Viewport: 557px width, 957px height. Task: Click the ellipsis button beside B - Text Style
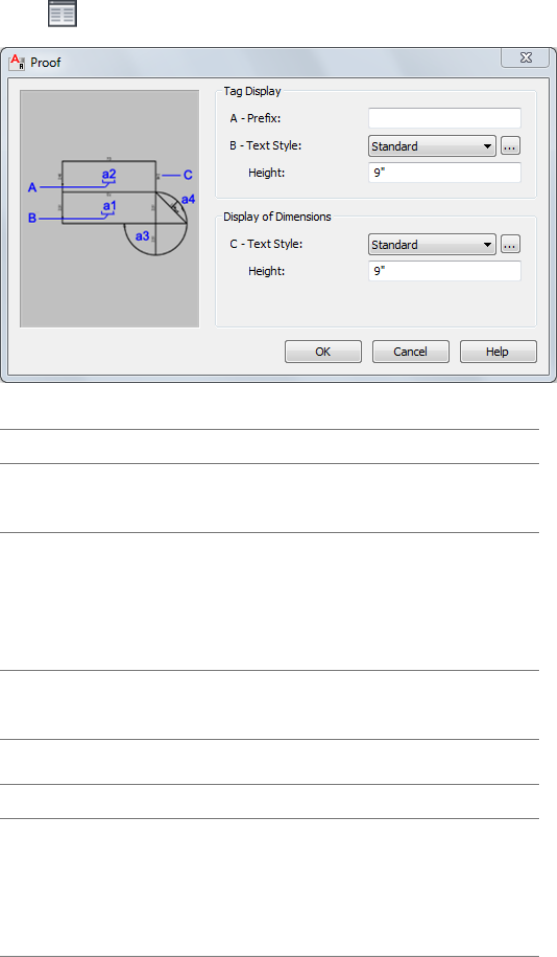(x=511, y=146)
